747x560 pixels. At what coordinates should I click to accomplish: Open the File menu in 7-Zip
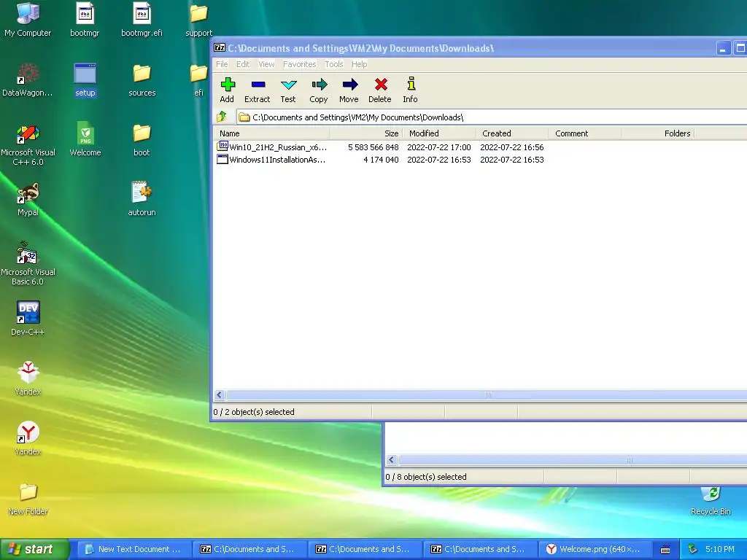coord(222,64)
